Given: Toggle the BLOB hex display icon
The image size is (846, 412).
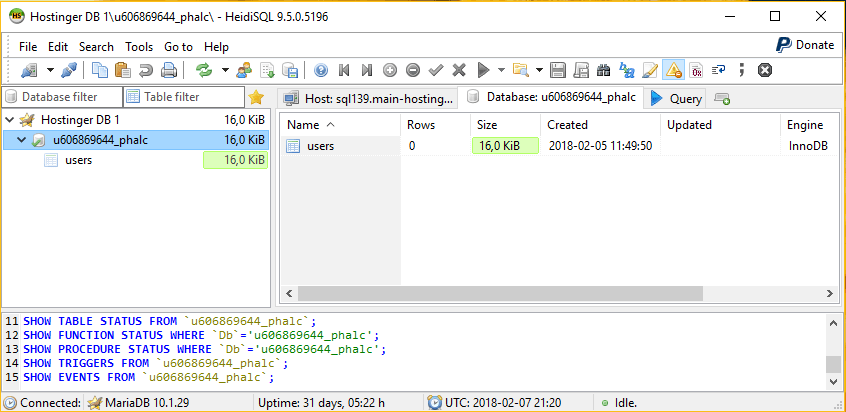Looking at the screenshot, I should tap(696, 70).
